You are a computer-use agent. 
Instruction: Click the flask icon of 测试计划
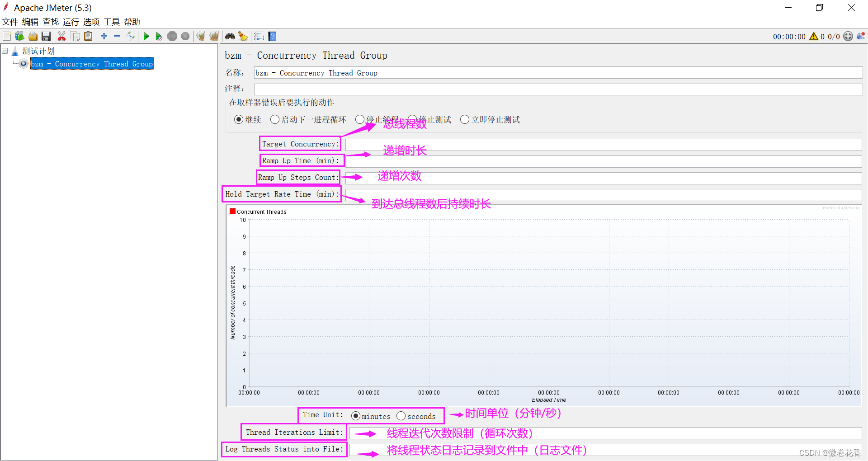[x=15, y=51]
